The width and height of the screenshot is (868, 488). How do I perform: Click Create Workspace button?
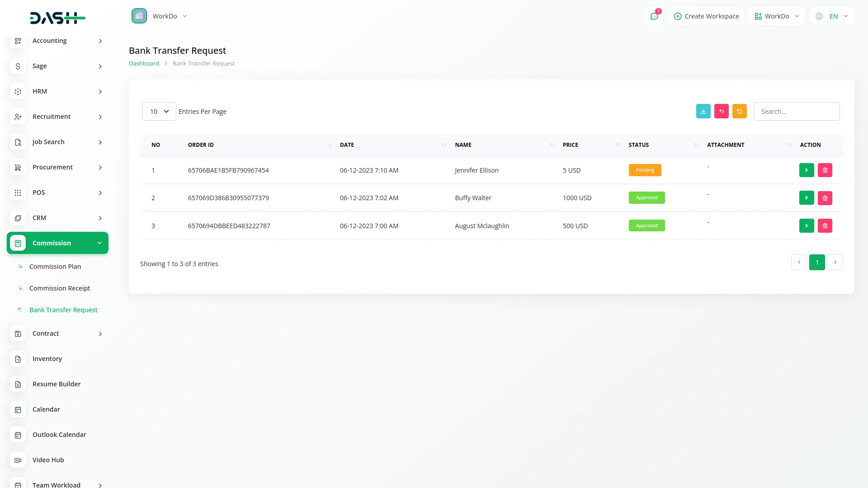point(706,16)
